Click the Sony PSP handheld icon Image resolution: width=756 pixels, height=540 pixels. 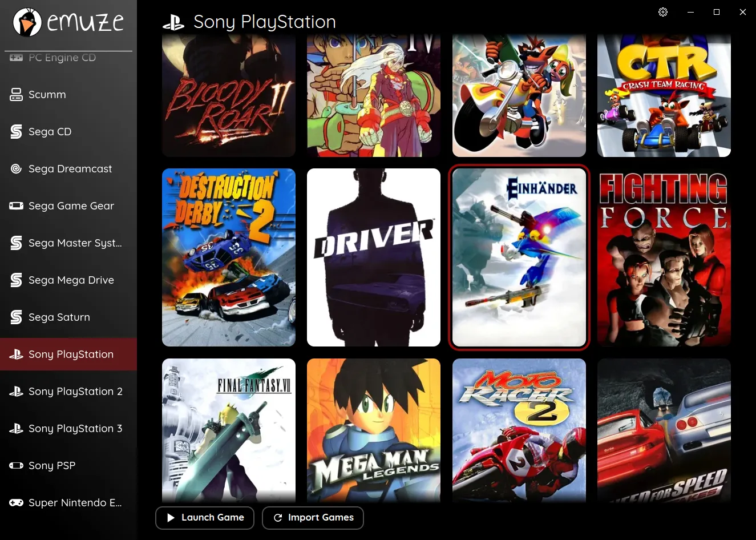pyautogui.click(x=16, y=466)
